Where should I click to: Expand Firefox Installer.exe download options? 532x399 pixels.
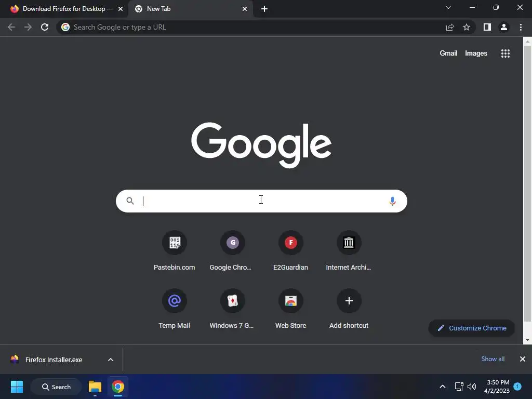click(x=111, y=360)
